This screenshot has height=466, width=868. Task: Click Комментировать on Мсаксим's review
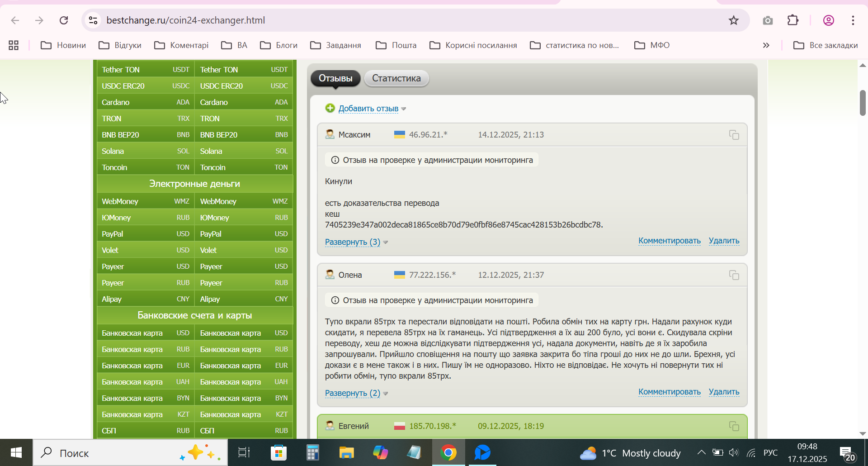tap(670, 241)
